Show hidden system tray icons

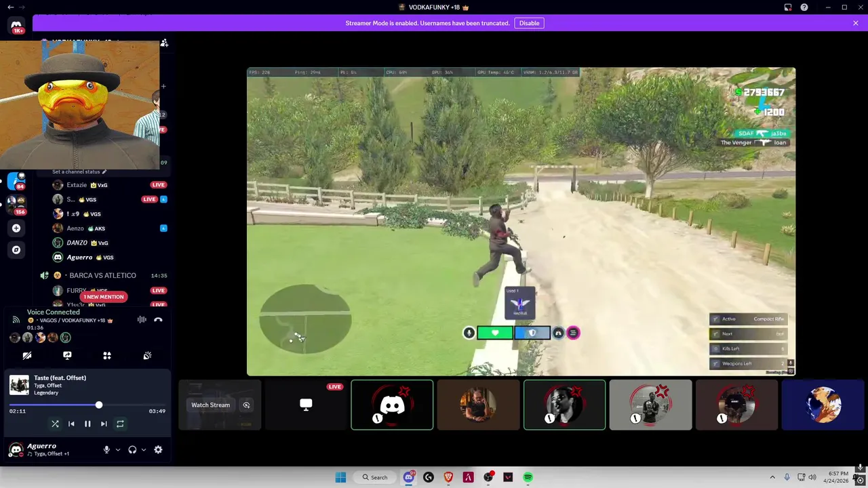point(772,477)
